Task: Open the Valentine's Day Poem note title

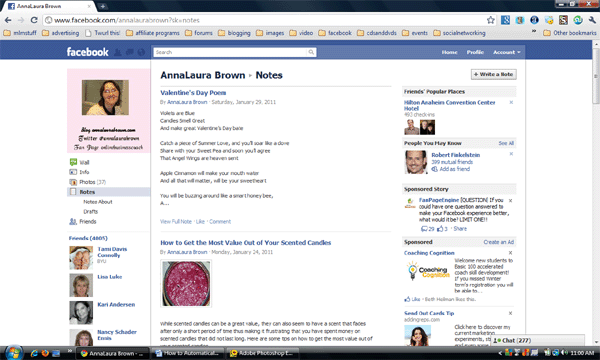Action: pos(193,93)
